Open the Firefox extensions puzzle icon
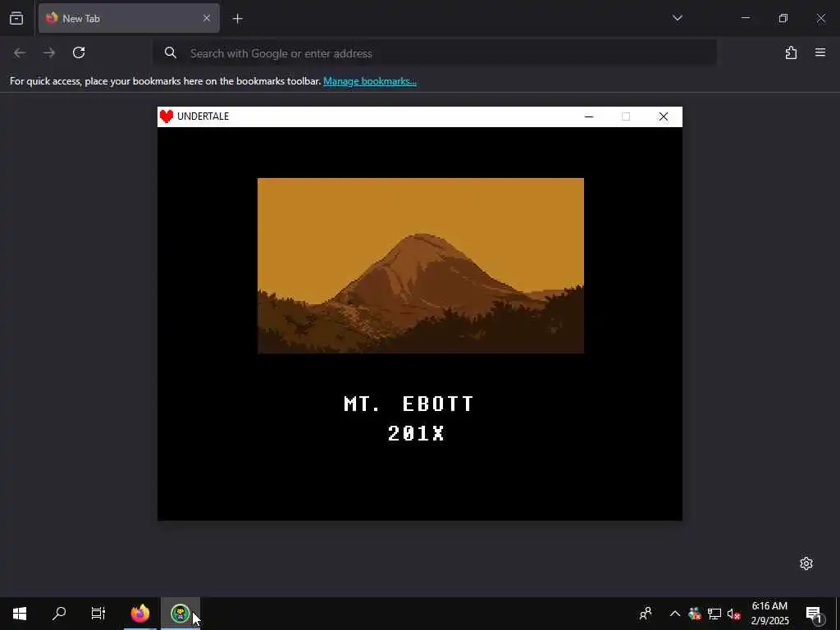This screenshot has height=630, width=840. pyautogui.click(x=791, y=52)
